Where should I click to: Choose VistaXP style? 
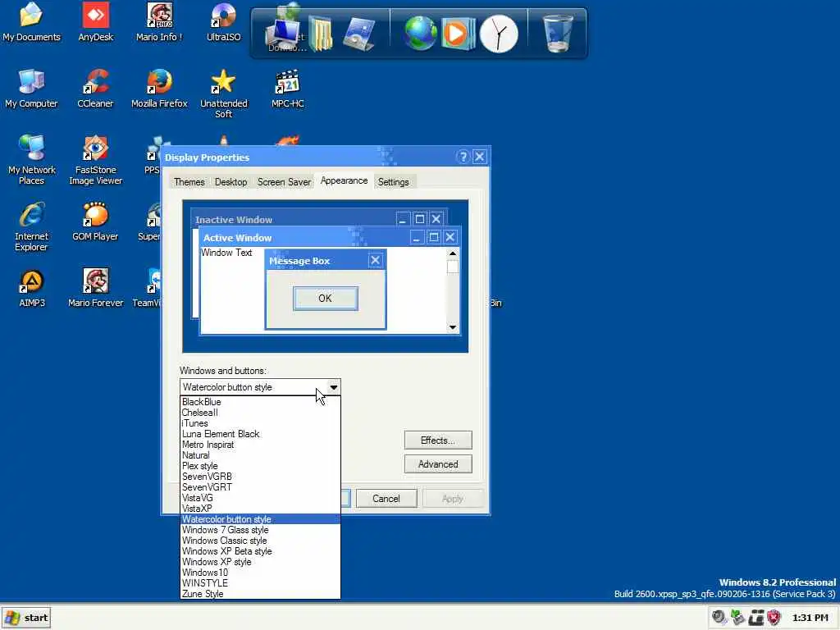tap(260, 509)
